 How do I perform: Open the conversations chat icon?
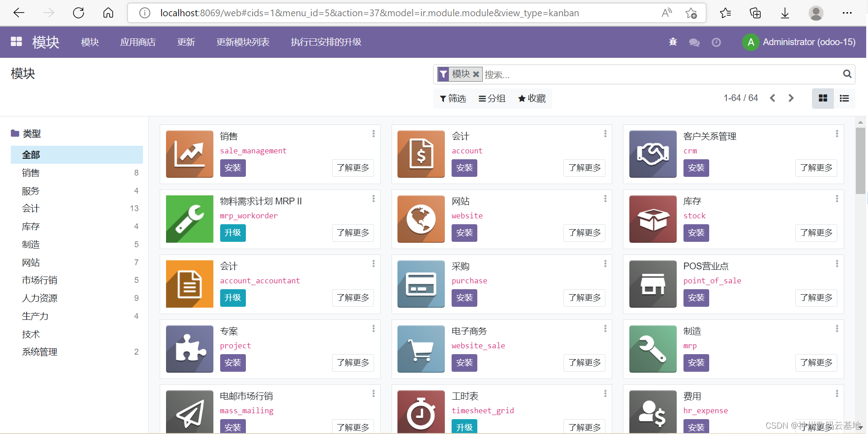[694, 42]
